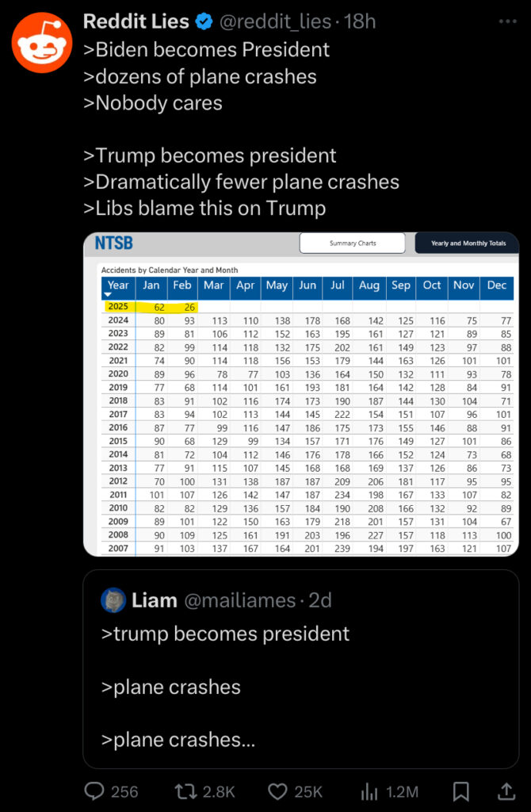Viewport: 531px width, 812px height.
Task: Open the NTSB table image
Action: click(301, 394)
